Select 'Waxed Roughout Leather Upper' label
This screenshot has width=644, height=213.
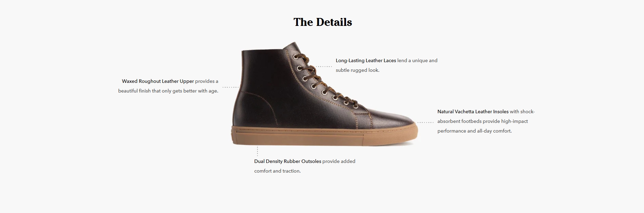(158, 81)
